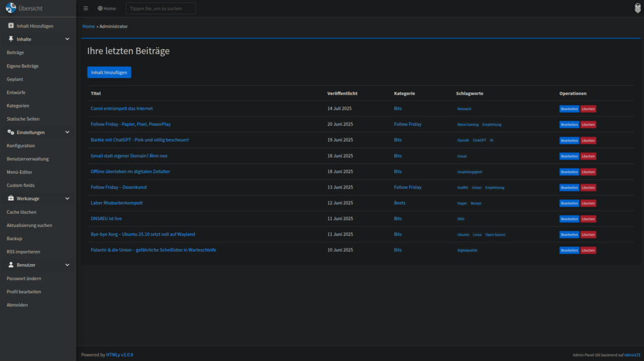644x361 pixels.
Task: Click the person icon beside Benutzer
Action: 11,265
